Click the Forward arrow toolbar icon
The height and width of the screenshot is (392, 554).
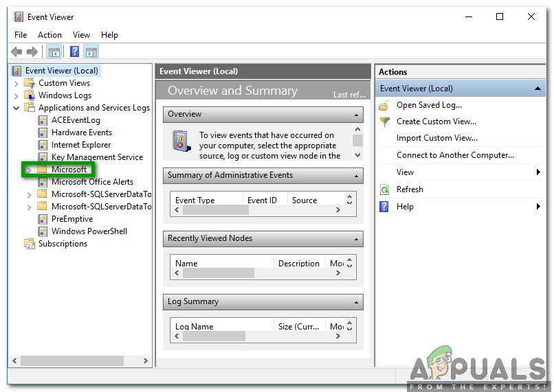[x=32, y=52]
